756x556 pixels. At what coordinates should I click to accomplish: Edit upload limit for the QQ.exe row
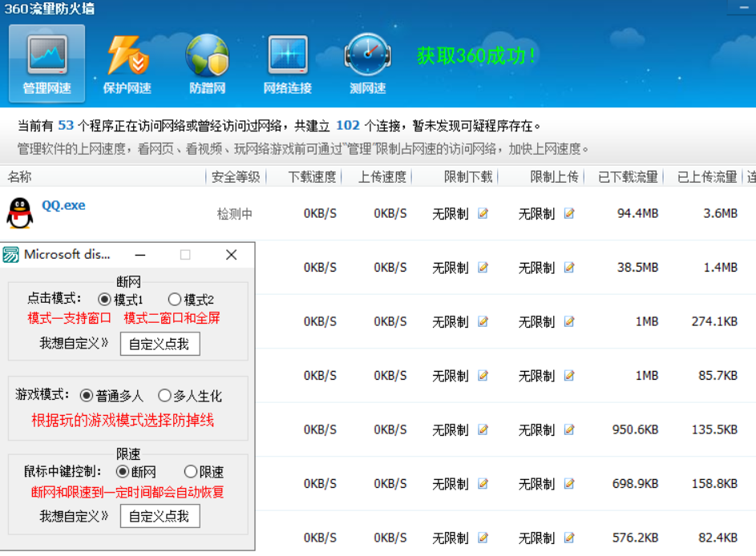pyautogui.click(x=569, y=213)
